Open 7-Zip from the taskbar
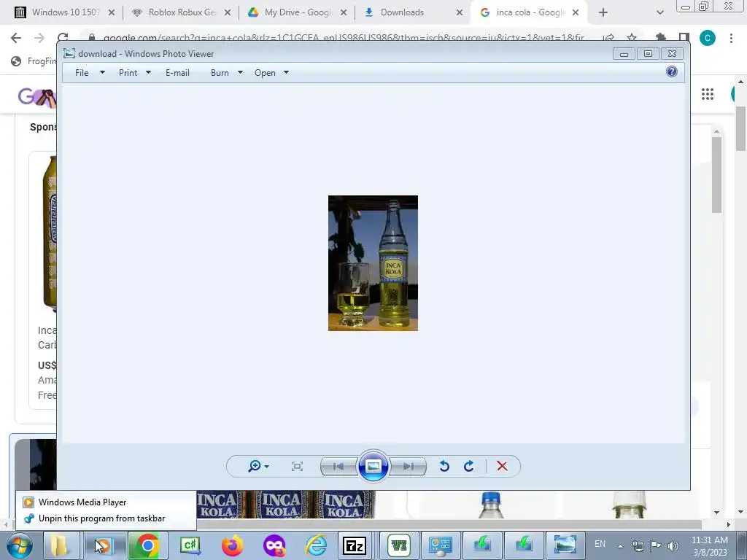747x560 pixels. (354, 545)
